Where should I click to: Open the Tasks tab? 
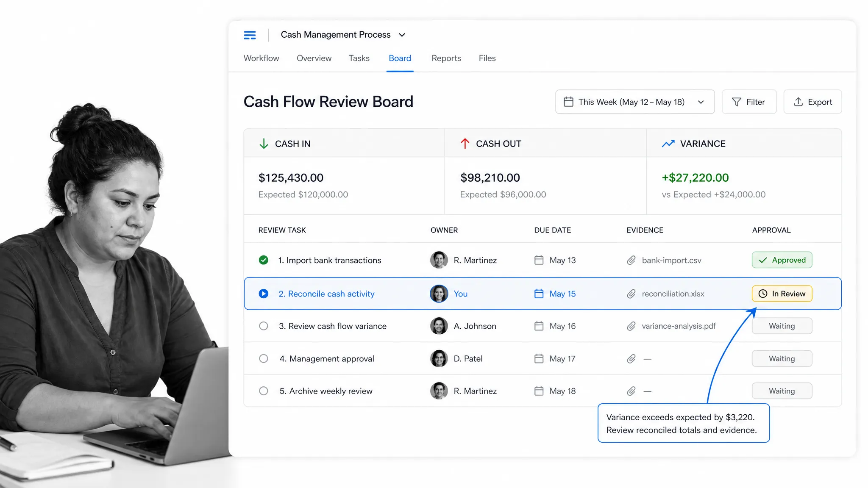click(359, 58)
